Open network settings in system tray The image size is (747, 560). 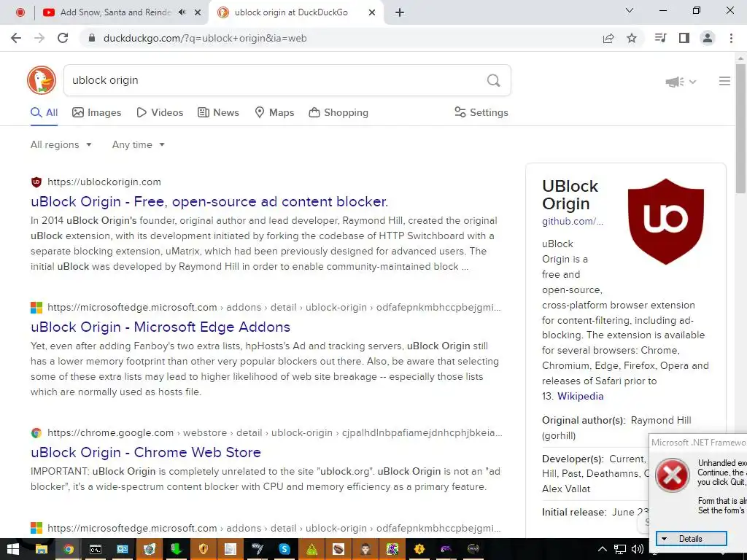620,549
